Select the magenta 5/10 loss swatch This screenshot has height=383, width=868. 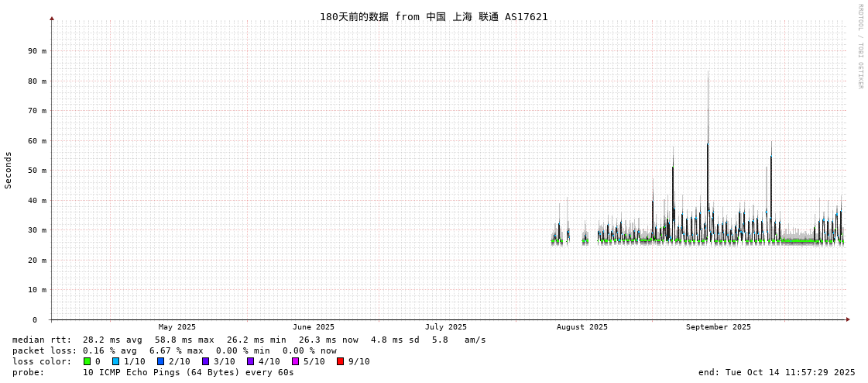pos(295,361)
